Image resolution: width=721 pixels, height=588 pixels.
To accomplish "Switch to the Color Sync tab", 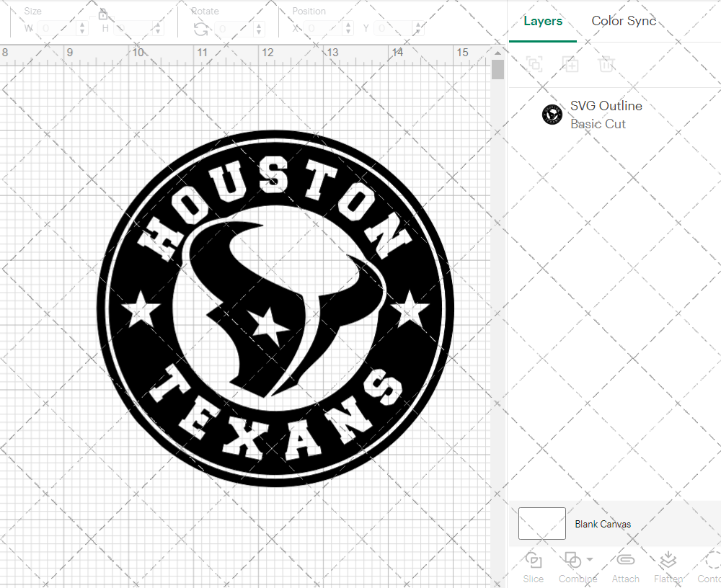I will pos(624,21).
